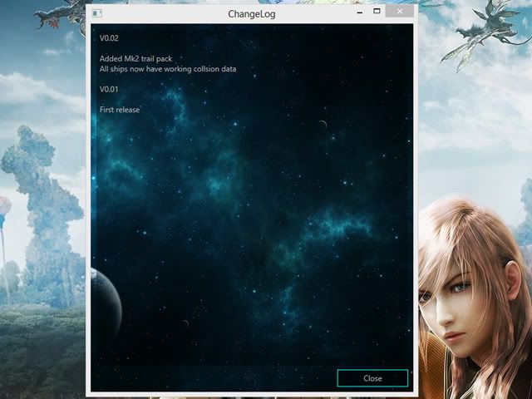532x399 pixels.
Task: Click the Close button in ChangeLog
Action: coord(372,378)
